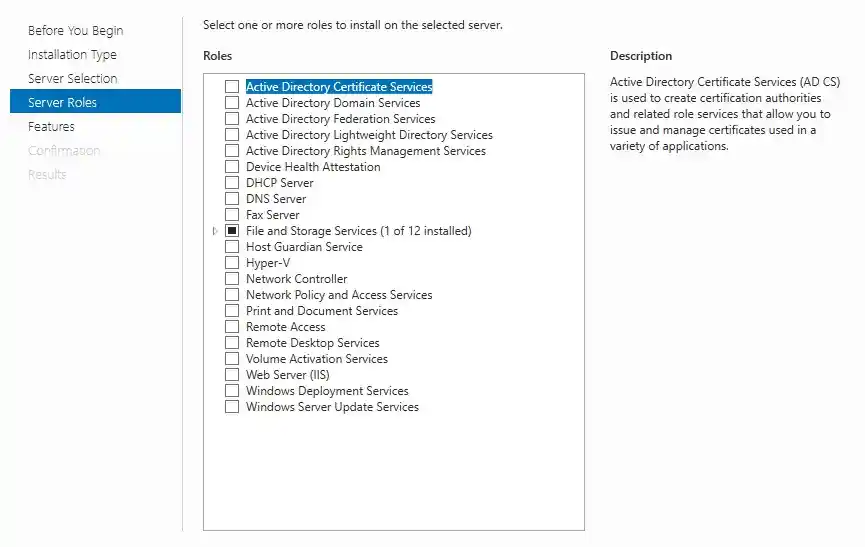This screenshot has height=547, width=865.
Task: Check Windows Server Update Services box
Action: pos(232,407)
